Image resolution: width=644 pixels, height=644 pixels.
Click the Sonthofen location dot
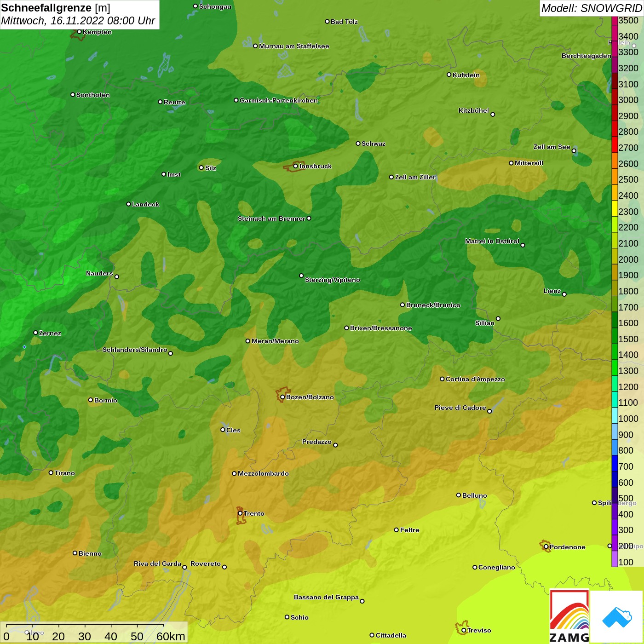coord(73,95)
